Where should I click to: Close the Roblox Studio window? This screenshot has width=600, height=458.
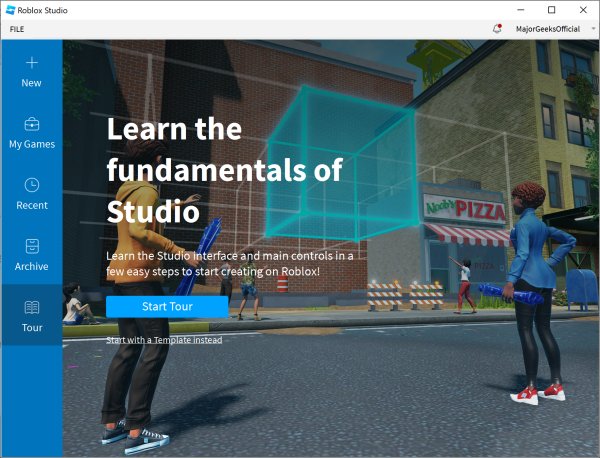(x=583, y=10)
